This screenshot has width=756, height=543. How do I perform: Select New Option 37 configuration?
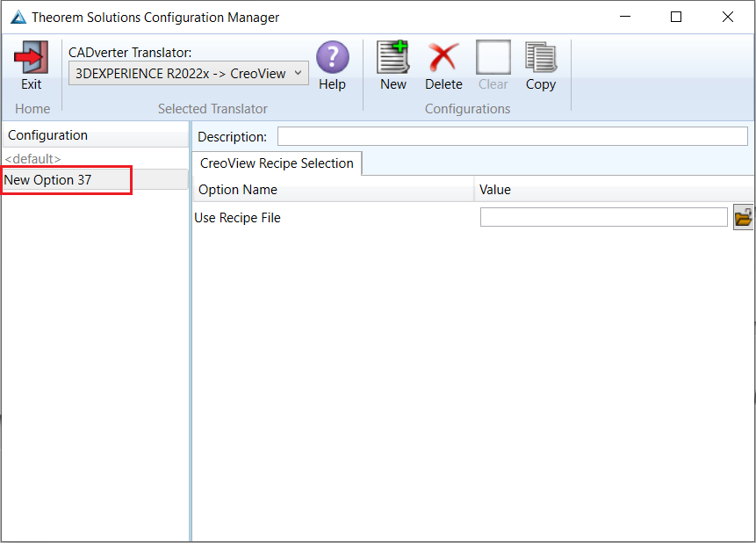point(95,179)
